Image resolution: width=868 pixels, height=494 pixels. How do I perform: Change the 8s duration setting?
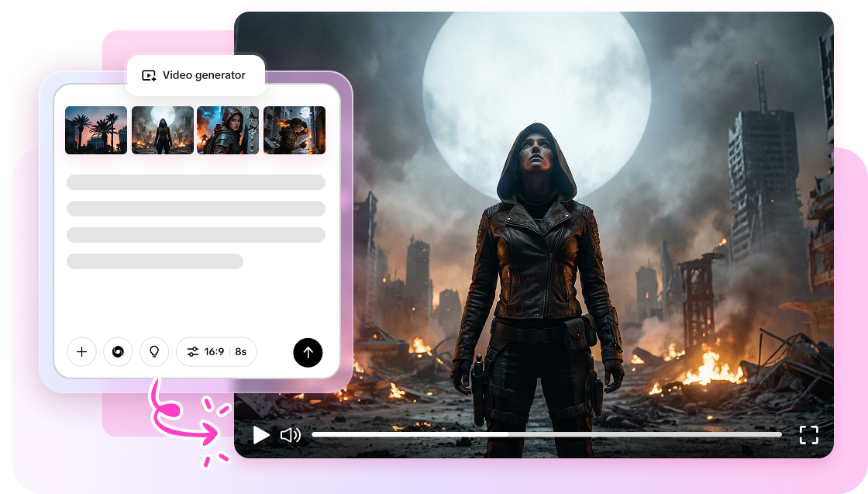point(241,351)
